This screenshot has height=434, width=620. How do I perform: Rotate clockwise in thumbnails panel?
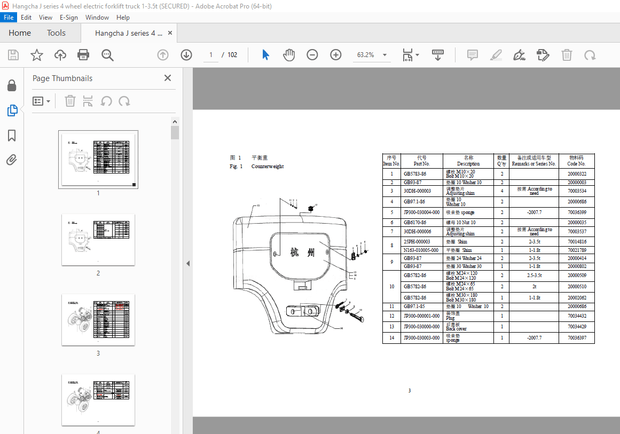[124, 101]
